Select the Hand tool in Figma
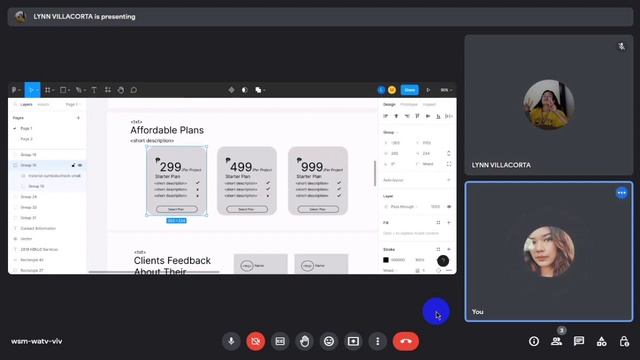640x360 pixels. tap(121, 90)
